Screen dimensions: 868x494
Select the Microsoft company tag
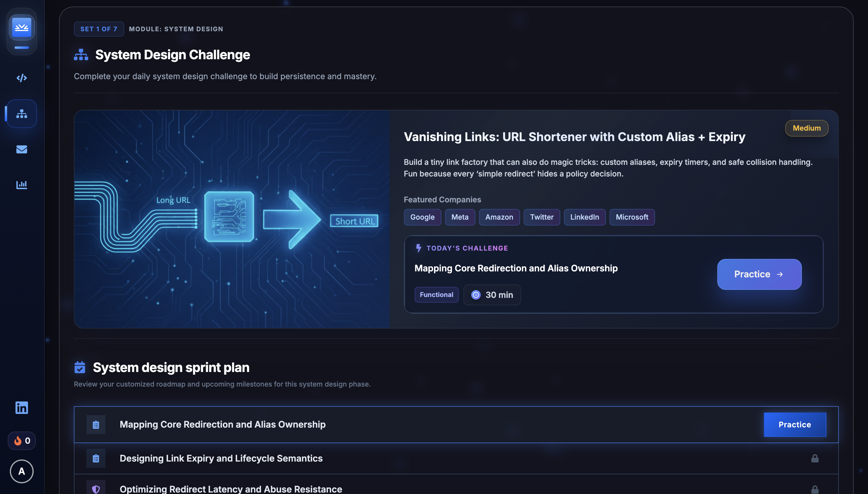(632, 217)
